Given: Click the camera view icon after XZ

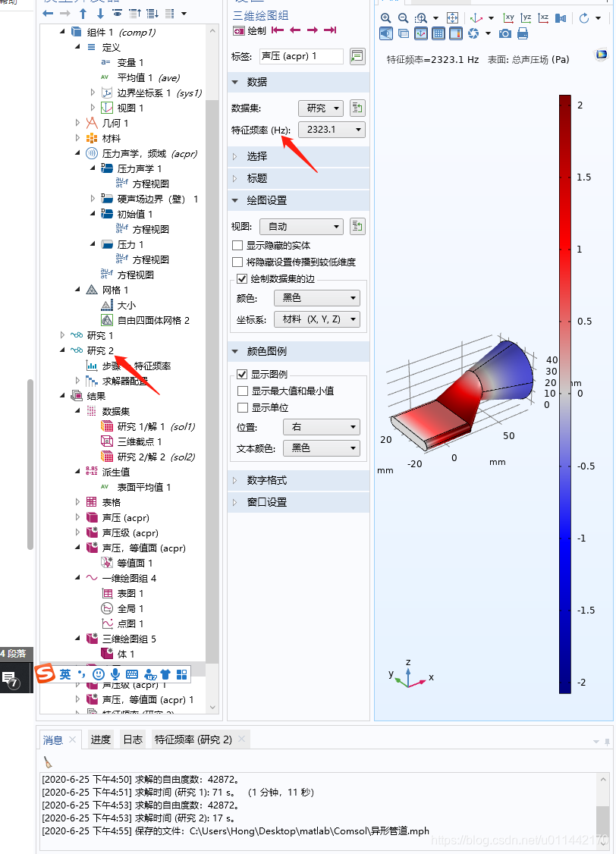Looking at the screenshot, I should (x=561, y=18).
